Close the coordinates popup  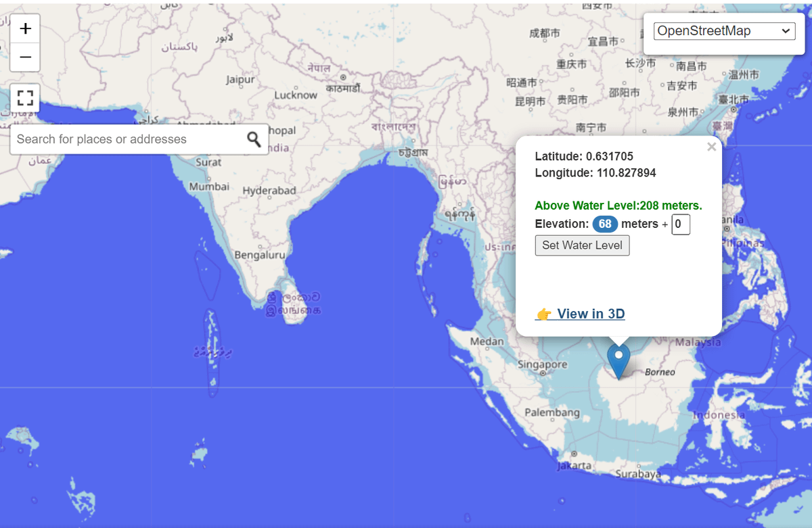[711, 147]
